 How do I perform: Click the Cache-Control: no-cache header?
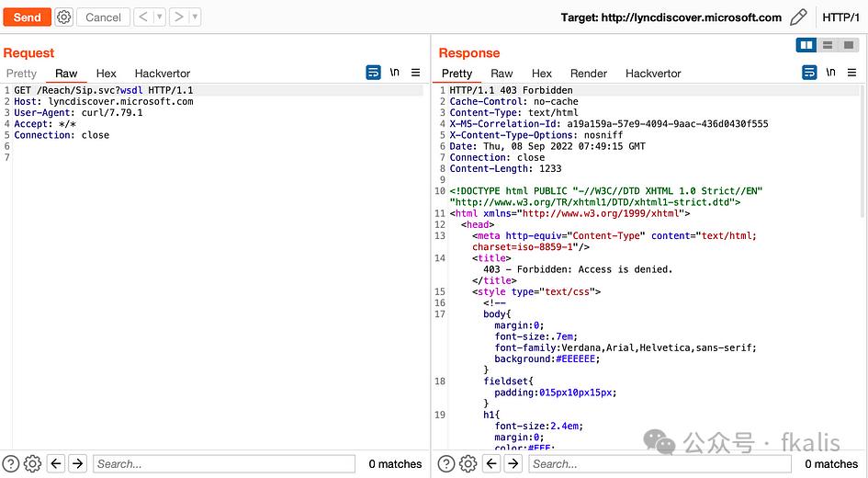513,101
